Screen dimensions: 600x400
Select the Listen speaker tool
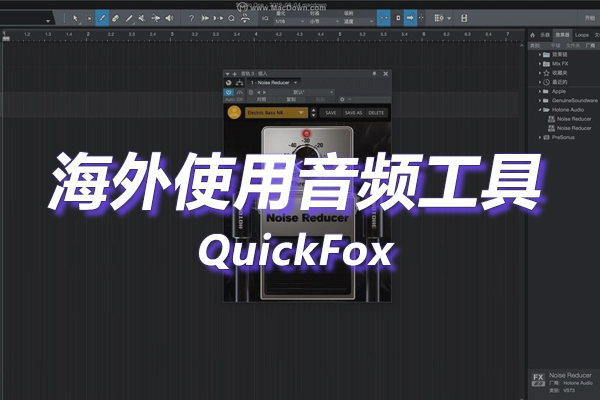[169, 18]
